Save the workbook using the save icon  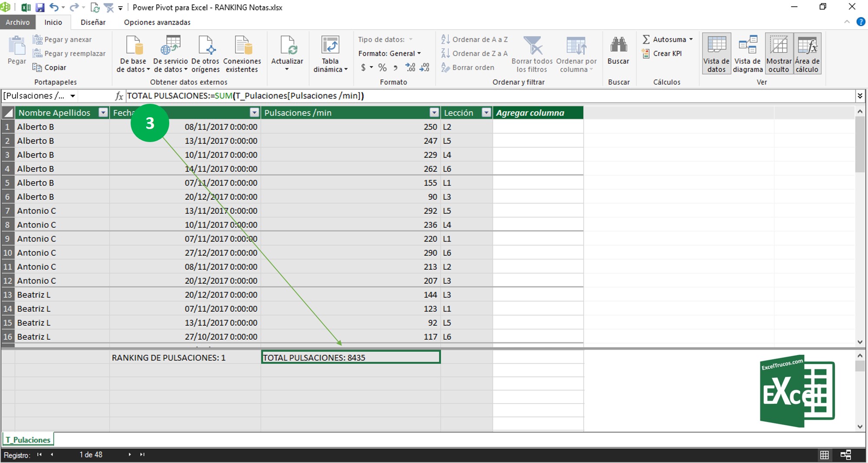pos(40,7)
